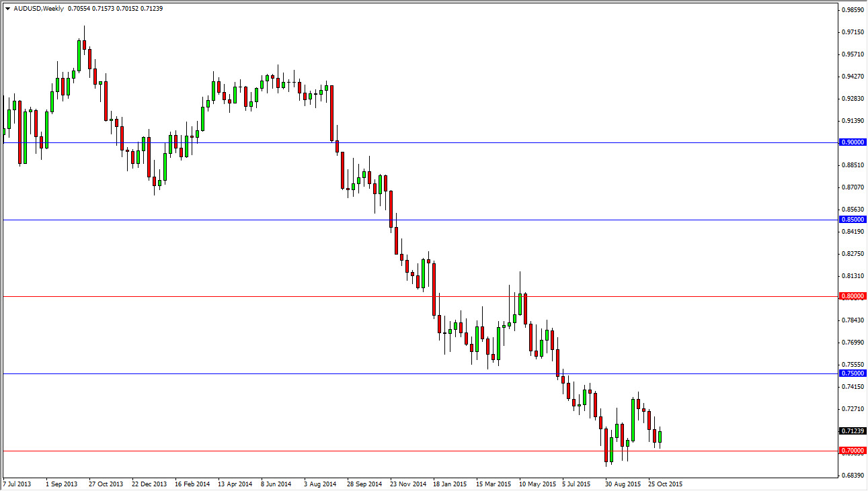Image resolution: width=868 pixels, height=491 pixels.
Task: Click the blue 0.85000 price tag
Action: pyautogui.click(x=851, y=218)
